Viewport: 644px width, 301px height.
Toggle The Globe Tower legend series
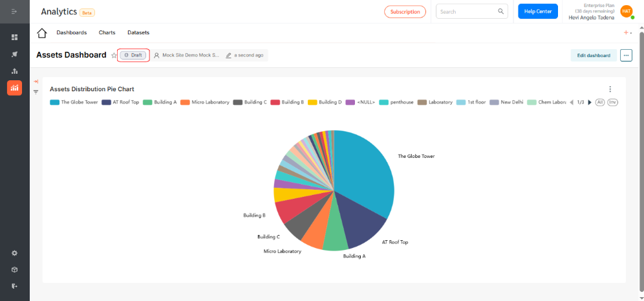74,102
